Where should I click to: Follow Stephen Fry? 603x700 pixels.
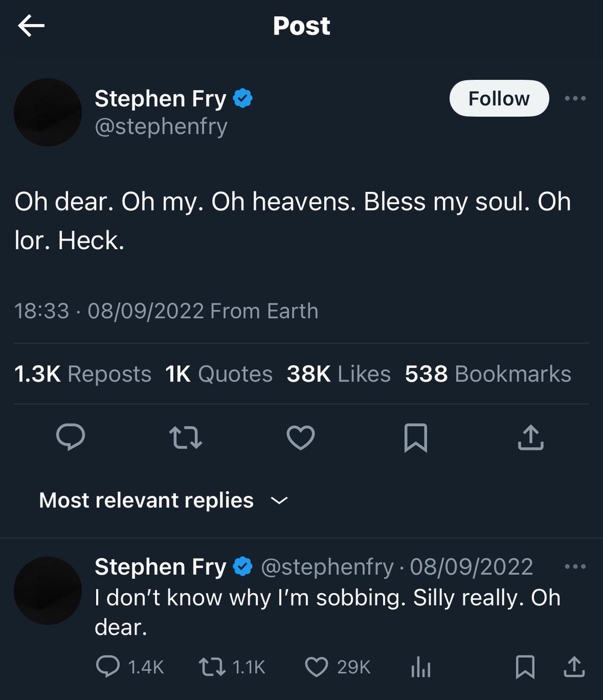coord(499,99)
